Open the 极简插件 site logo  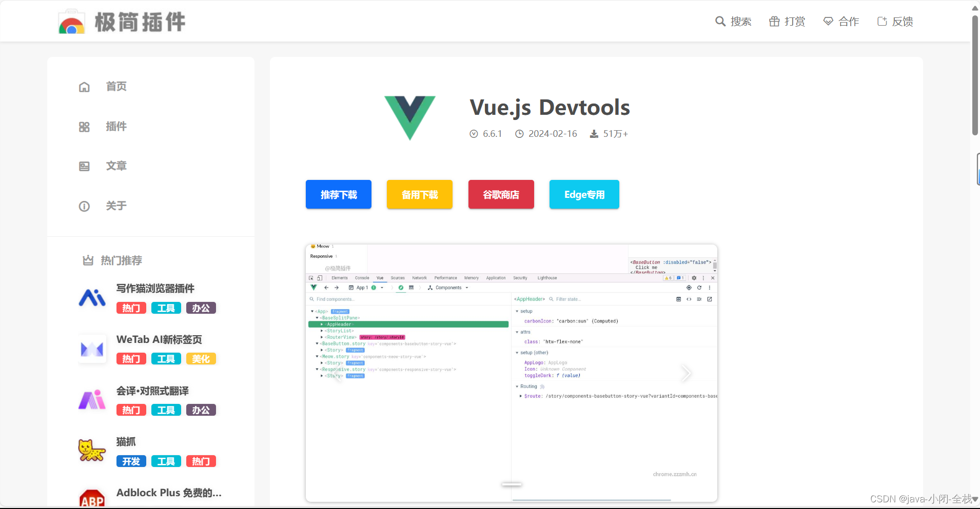pos(122,22)
